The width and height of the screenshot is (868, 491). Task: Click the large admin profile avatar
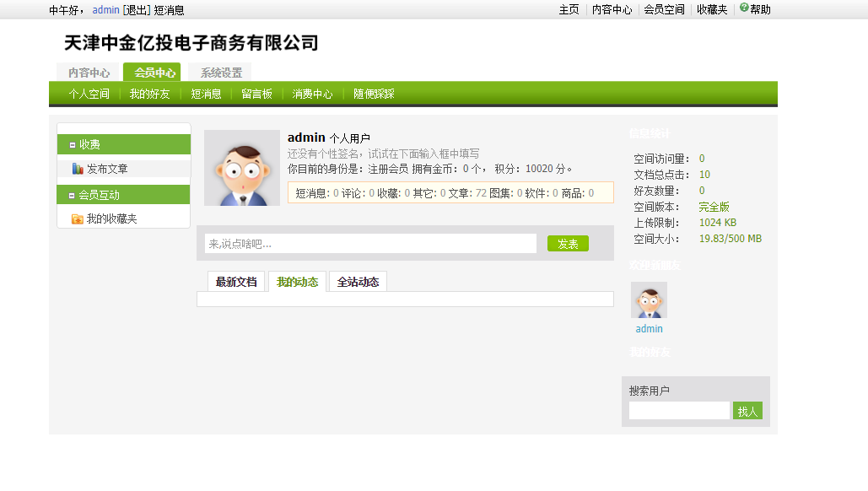tap(242, 168)
